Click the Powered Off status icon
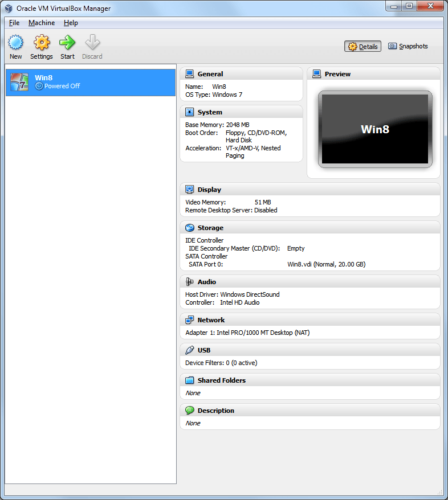448x500 pixels. pos(39,86)
